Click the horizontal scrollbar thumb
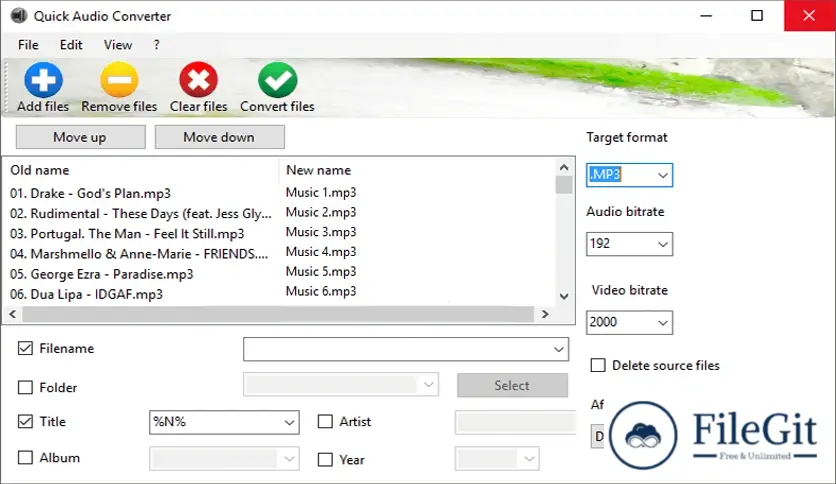 point(278,314)
